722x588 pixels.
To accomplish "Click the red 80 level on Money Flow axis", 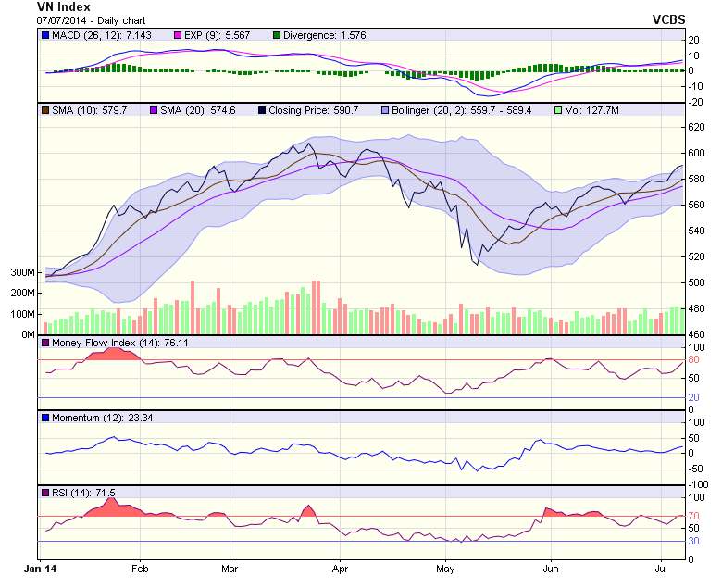I will (692, 360).
